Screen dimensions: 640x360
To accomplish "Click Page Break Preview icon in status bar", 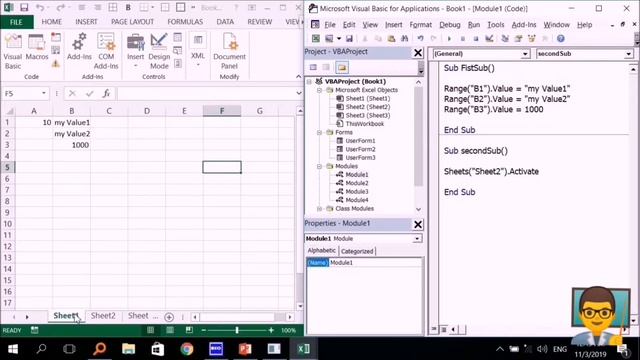I will coord(189,330).
